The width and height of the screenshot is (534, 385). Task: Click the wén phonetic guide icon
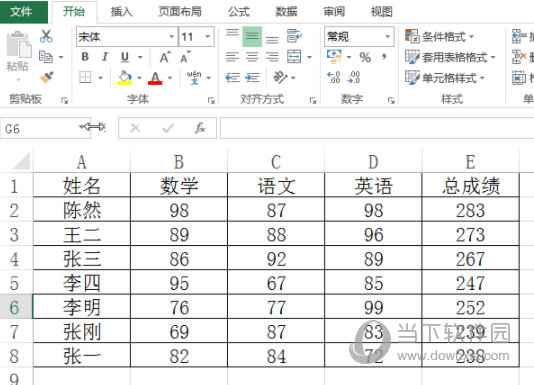(194, 78)
